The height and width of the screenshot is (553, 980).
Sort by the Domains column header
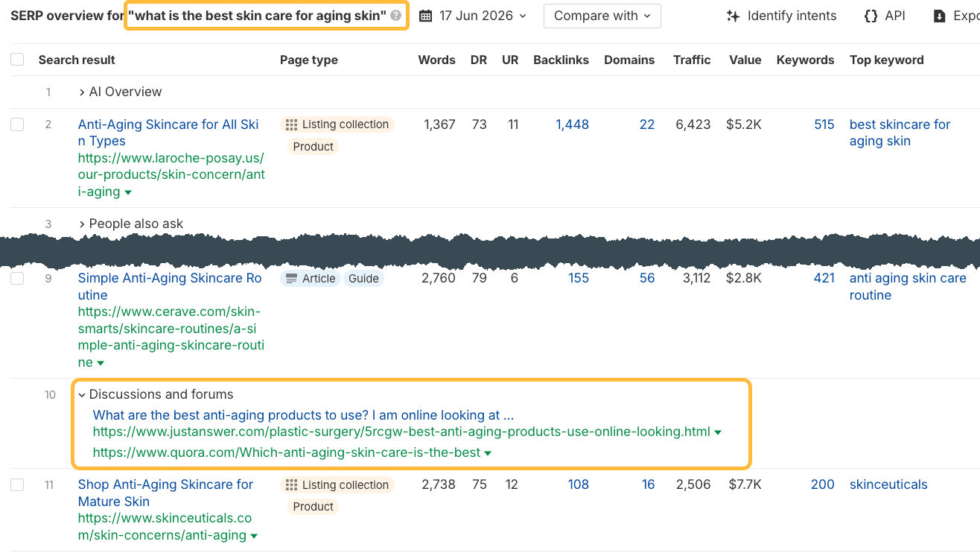629,60
